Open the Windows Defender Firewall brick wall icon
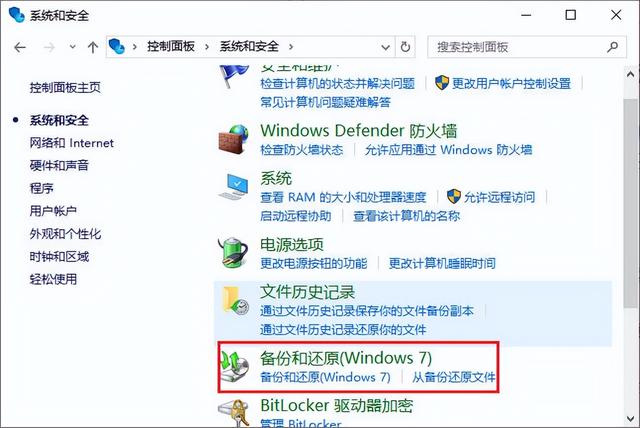 [233, 140]
